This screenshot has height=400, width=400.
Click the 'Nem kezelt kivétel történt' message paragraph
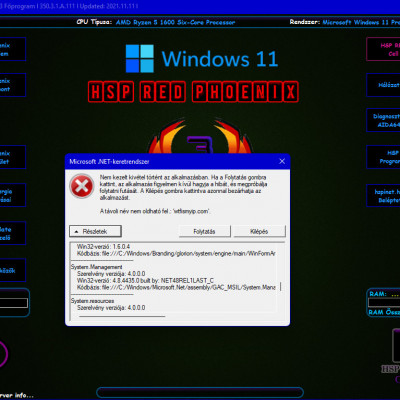183,187
